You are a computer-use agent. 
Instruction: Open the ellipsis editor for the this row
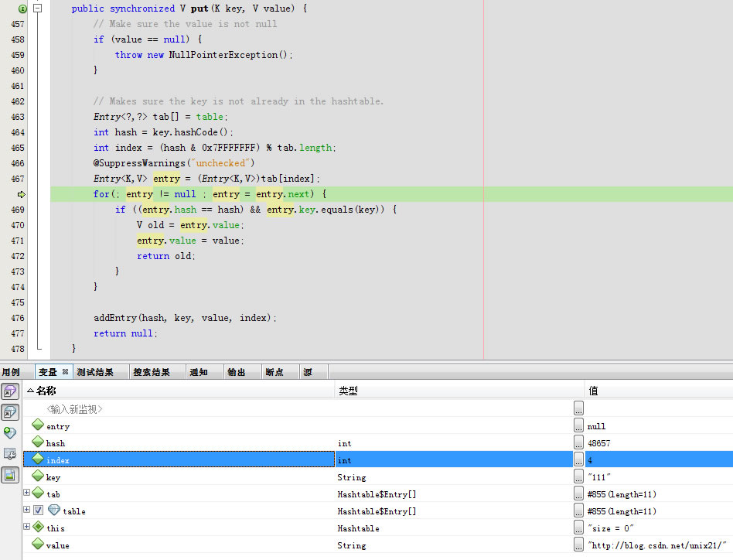(x=578, y=527)
